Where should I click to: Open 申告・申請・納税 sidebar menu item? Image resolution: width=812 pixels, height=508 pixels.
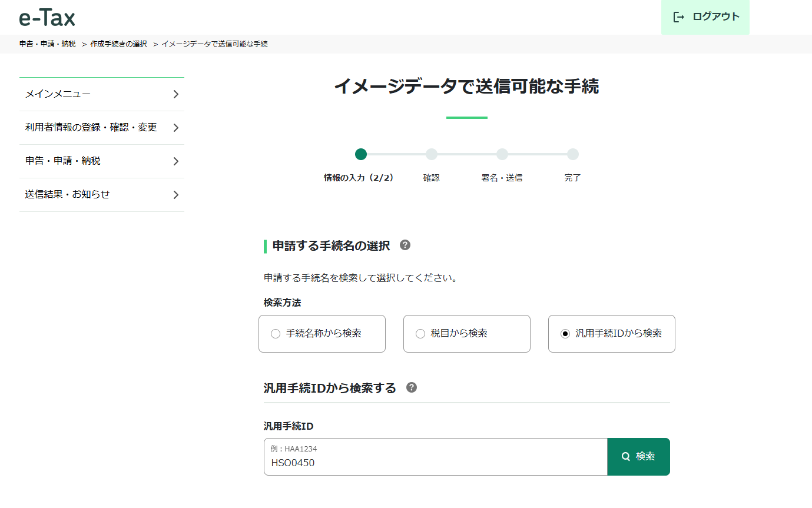[63, 161]
